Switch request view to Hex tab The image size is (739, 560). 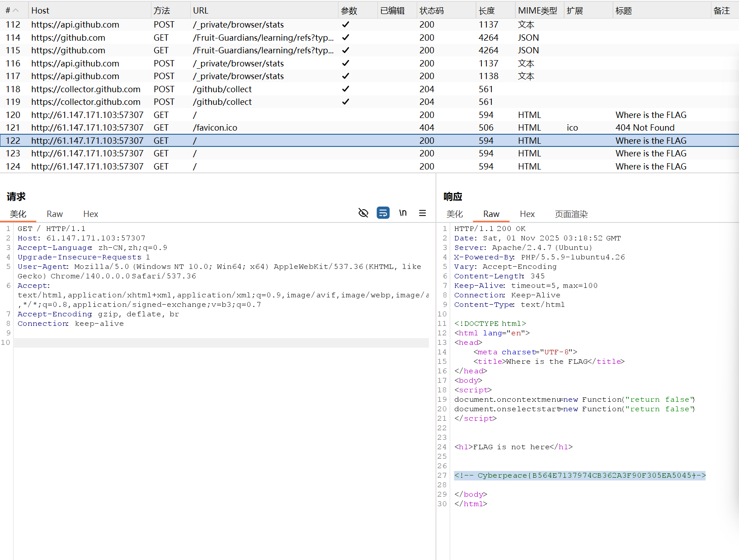90,214
